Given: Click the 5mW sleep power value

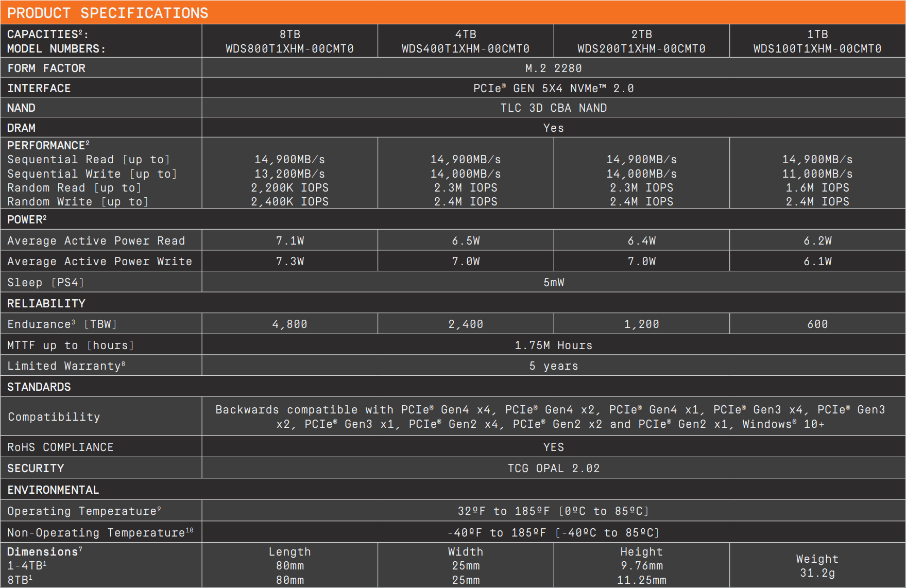Looking at the screenshot, I should point(554,282).
